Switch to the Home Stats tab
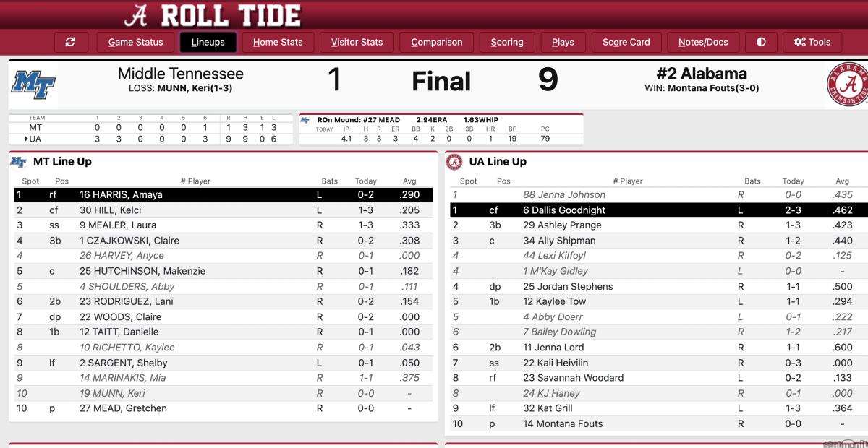 point(278,42)
